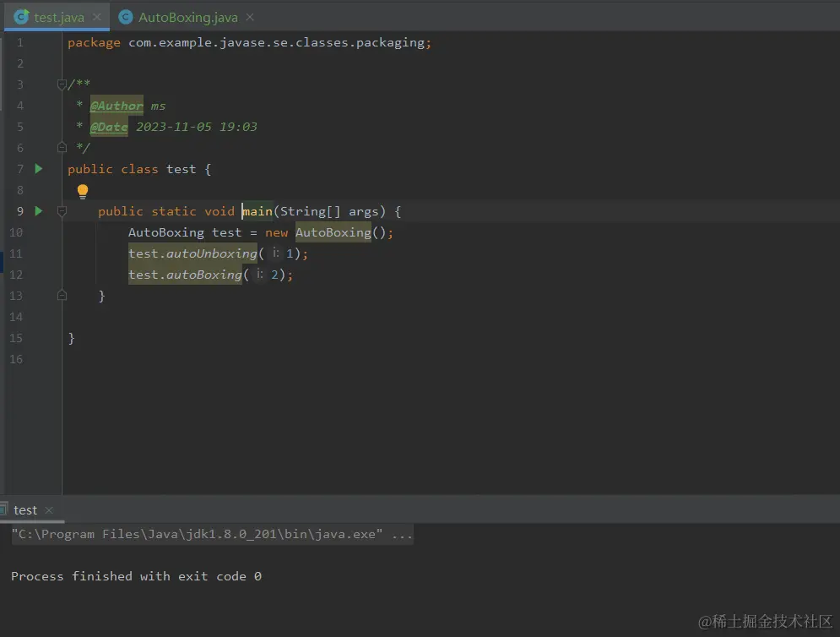The width and height of the screenshot is (840, 637).
Task: Close the test run console tab
Action: tap(49, 510)
